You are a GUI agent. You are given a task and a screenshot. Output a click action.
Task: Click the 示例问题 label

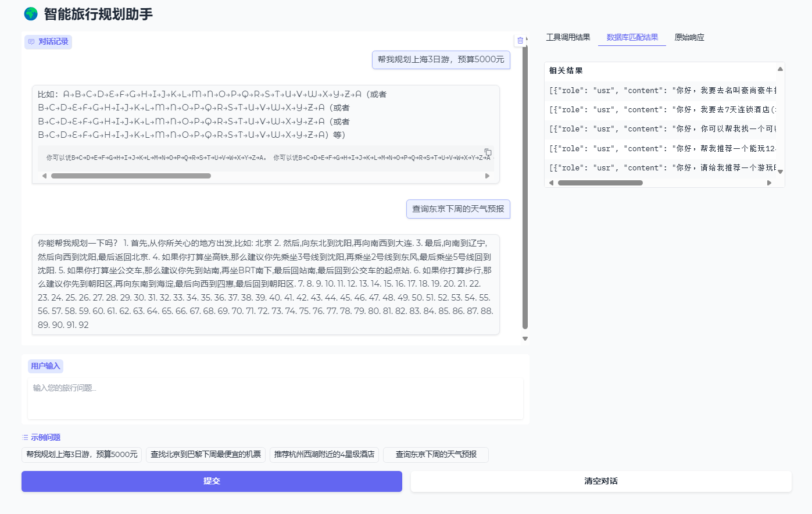(x=41, y=437)
